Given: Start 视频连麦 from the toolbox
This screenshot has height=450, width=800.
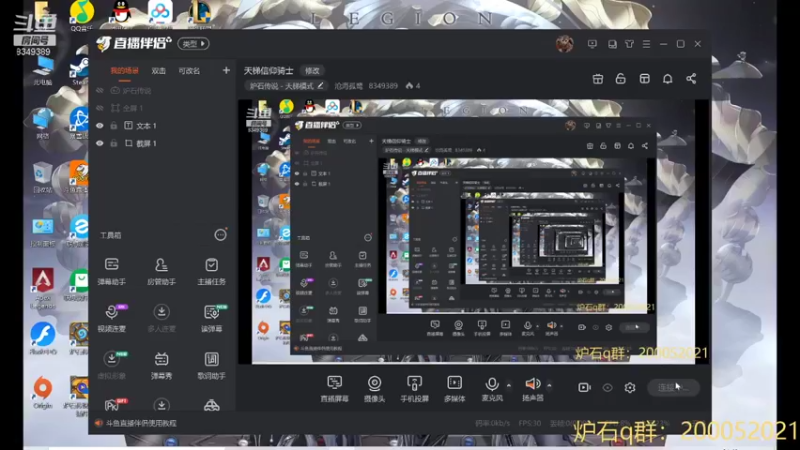Looking at the screenshot, I should [111, 318].
